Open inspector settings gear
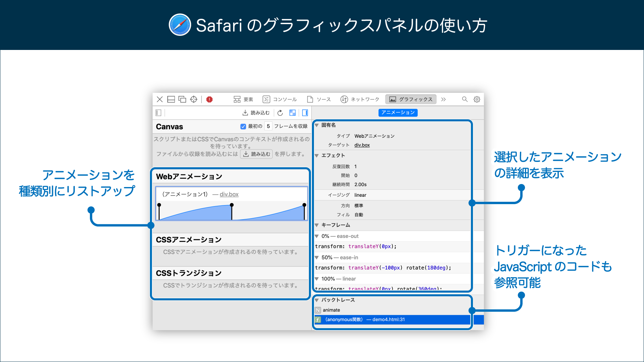Viewport: 644px width, 362px height. tap(477, 99)
